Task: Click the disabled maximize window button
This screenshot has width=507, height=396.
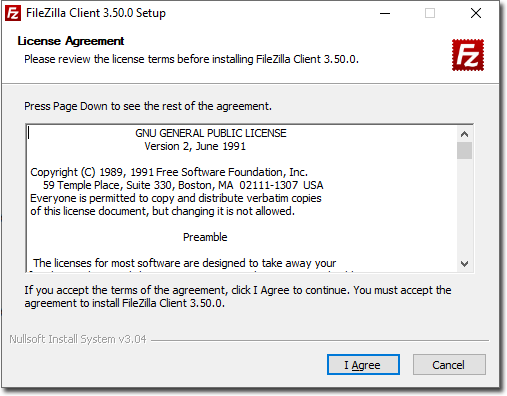Action: 430,13
